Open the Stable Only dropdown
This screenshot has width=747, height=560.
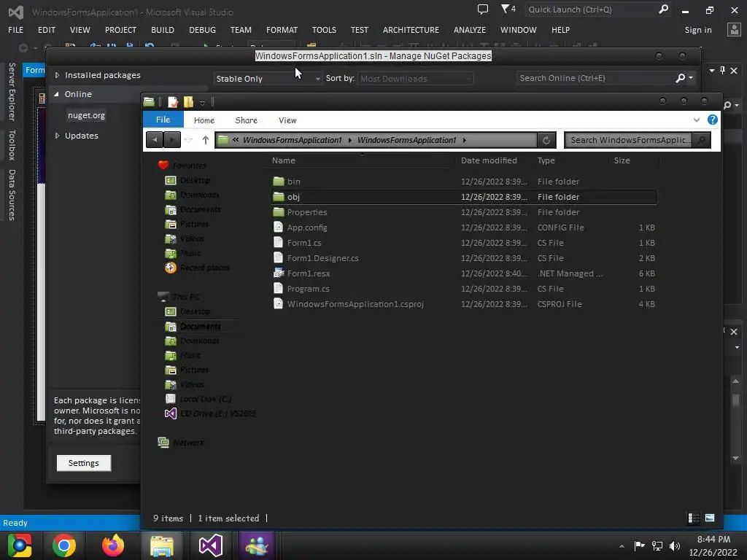tap(268, 79)
